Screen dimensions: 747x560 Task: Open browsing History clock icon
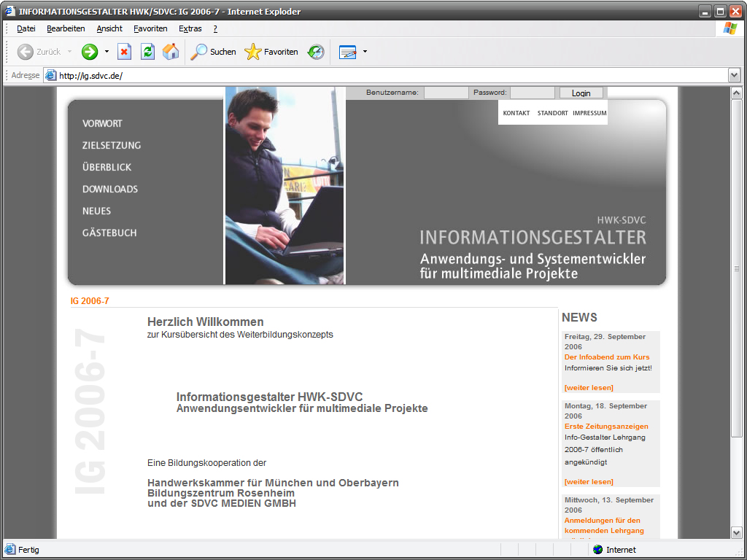pos(316,52)
